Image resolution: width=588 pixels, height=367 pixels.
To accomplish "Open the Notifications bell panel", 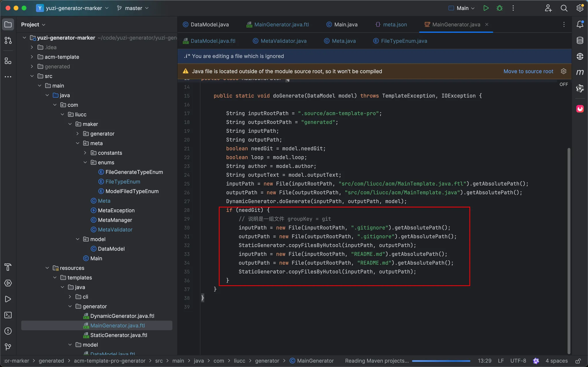I will 580,24.
